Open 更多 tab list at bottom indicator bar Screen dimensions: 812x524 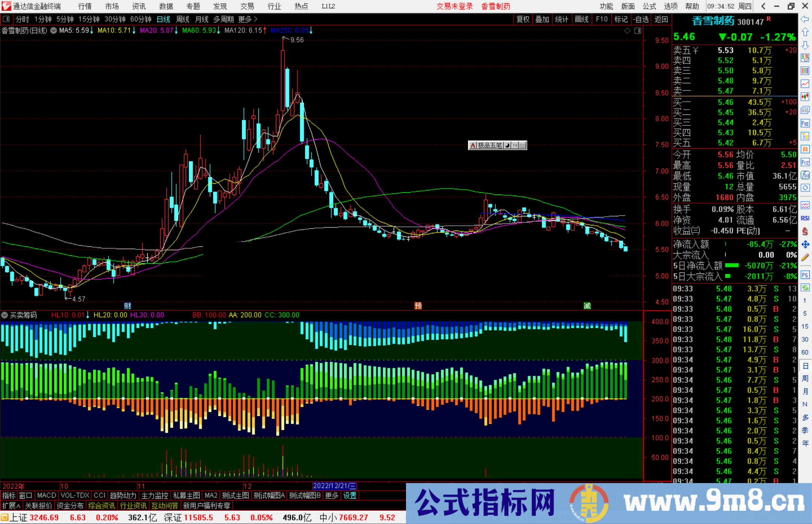coord(331,495)
